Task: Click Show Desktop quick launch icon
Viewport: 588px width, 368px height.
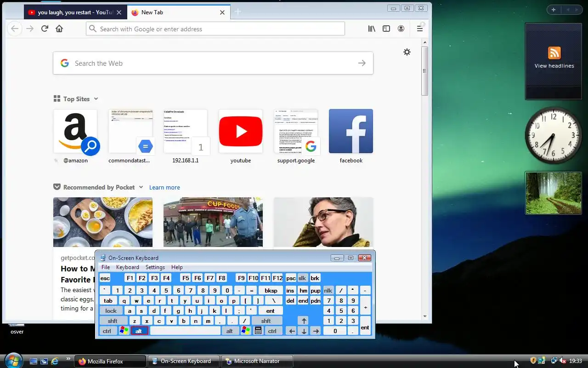Action: point(34,361)
